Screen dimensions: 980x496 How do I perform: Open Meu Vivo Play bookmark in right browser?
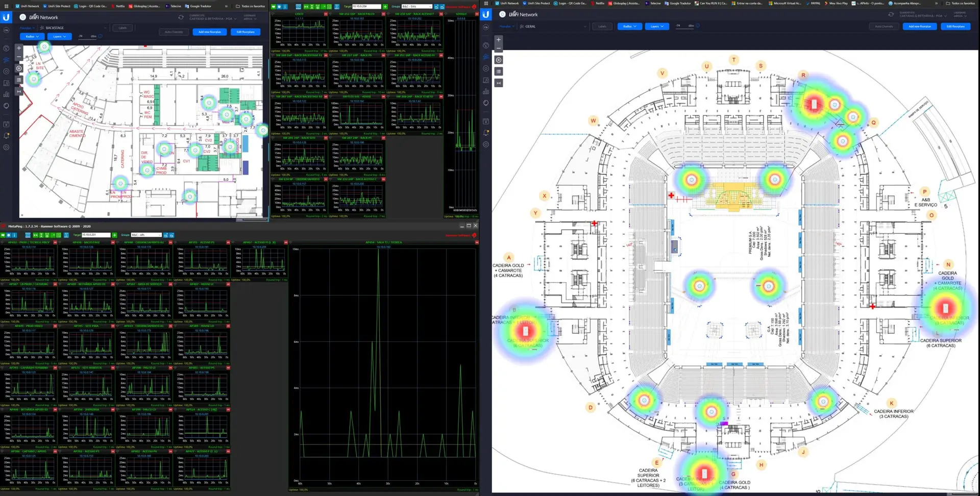[x=836, y=3]
